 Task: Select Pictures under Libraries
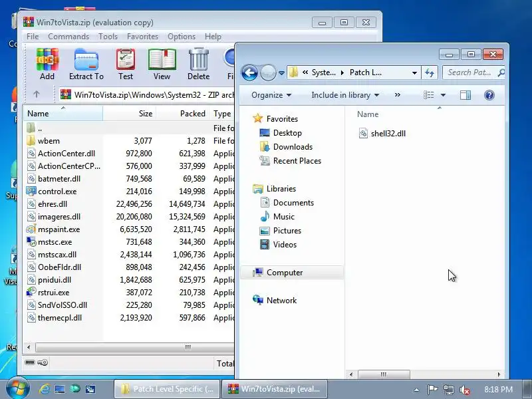[x=287, y=230]
